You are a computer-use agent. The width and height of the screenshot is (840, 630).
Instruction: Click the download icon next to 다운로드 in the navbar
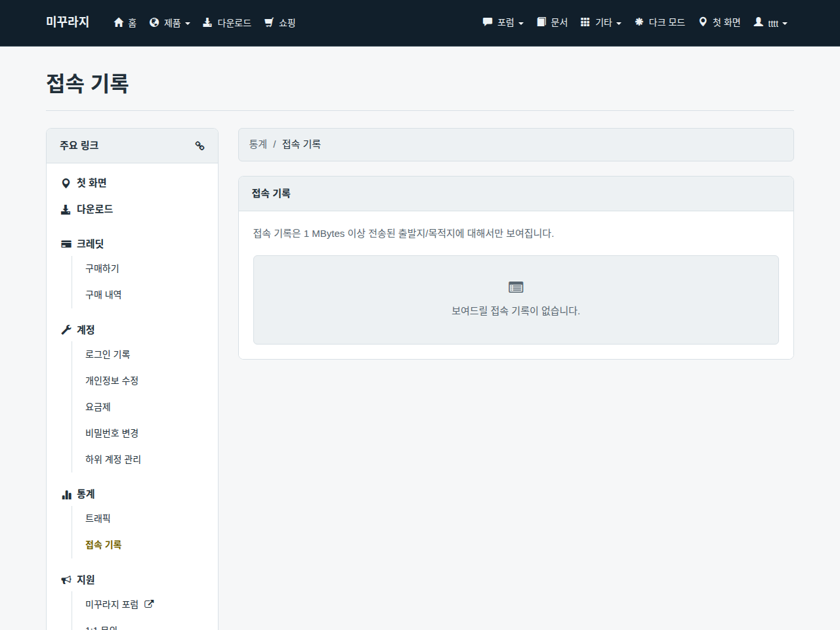tap(207, 22)
